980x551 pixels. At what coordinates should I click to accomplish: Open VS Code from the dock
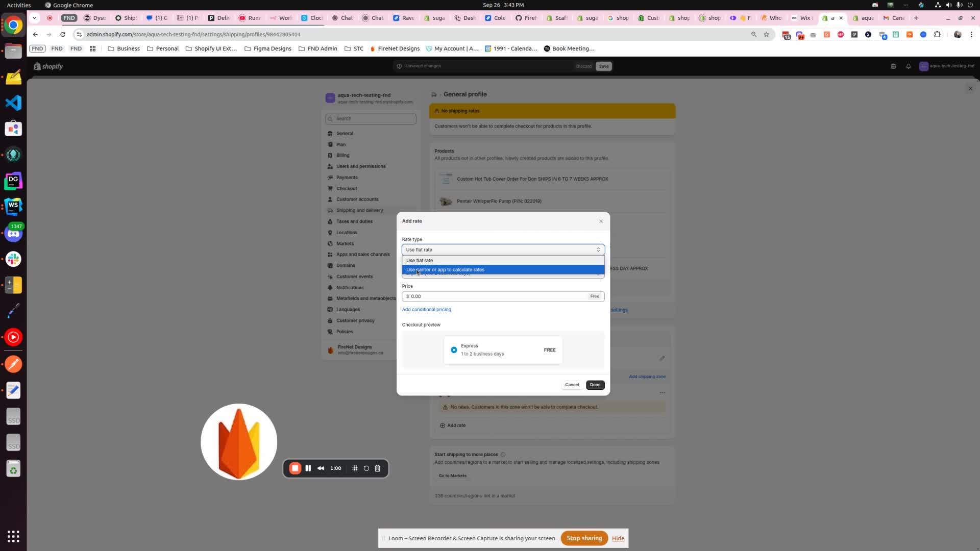coord(13,103)
